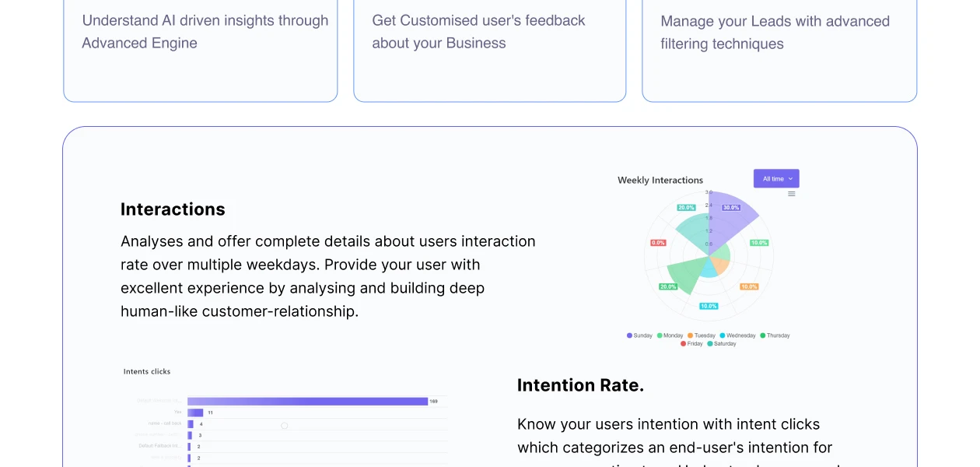Toggle Tuesday in the chart legend
This screenshot has height=467, width=980.
pyautogui.click(x=701, y=335)
